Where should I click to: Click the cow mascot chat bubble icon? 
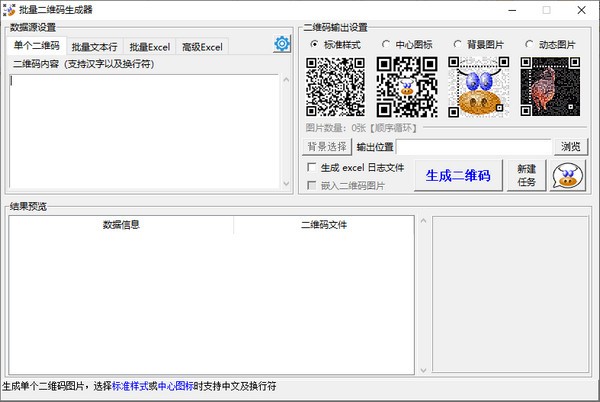coord(568,176)
